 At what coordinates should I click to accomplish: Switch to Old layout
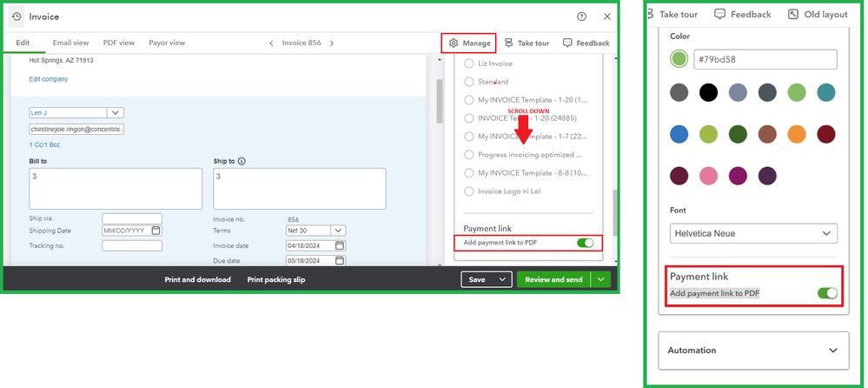pyautogui.click(x=818, y=15)
